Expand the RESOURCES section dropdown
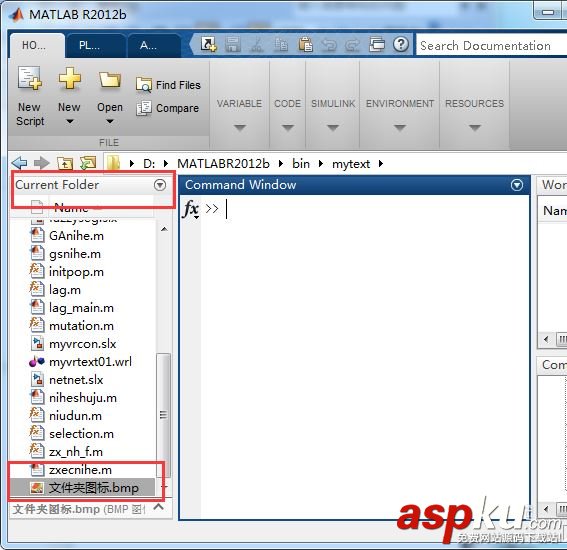The image size is (567, 550). coord(474,128)
